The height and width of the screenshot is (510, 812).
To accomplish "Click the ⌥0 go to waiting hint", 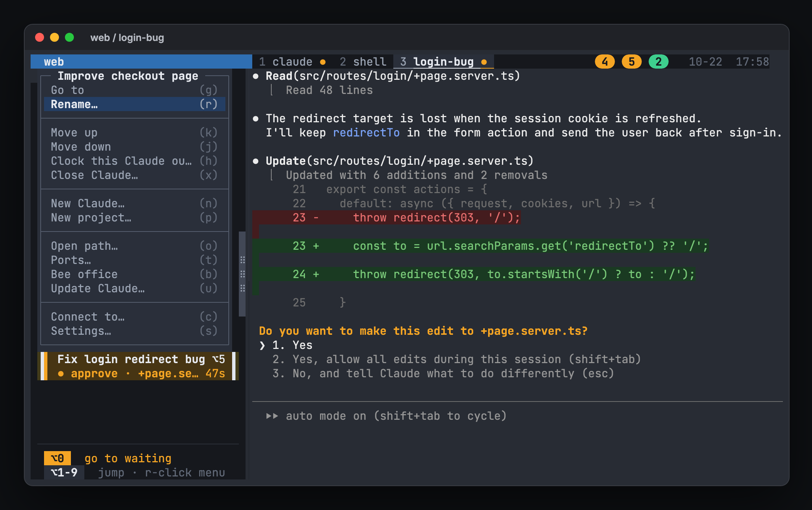I will click(107, 458).
